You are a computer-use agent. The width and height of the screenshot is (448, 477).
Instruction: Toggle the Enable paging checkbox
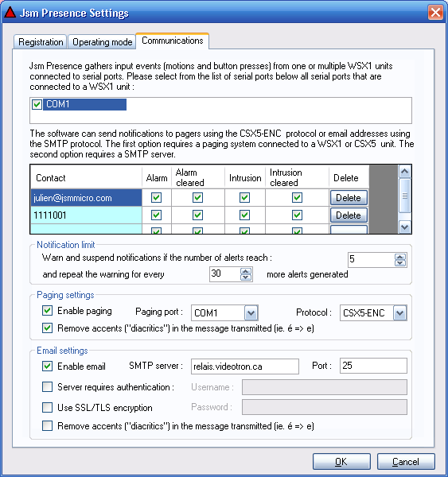coord(47,311)
